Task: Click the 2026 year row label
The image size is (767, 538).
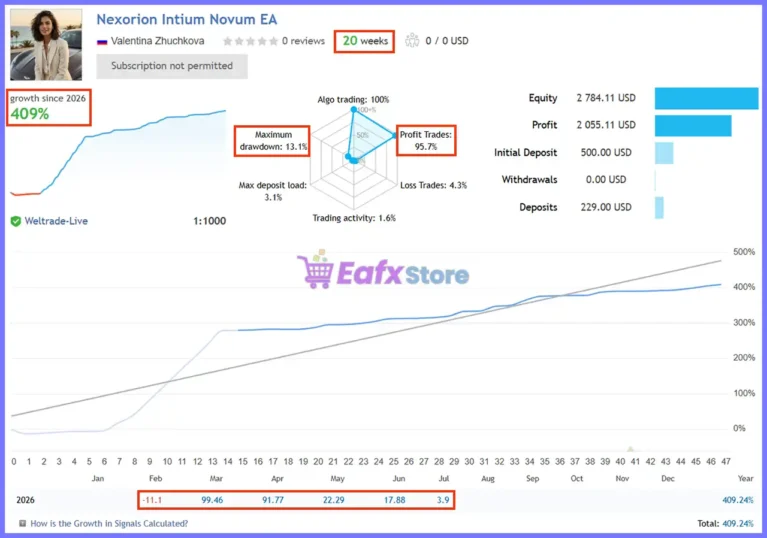Action: click(x=25, y=500)
